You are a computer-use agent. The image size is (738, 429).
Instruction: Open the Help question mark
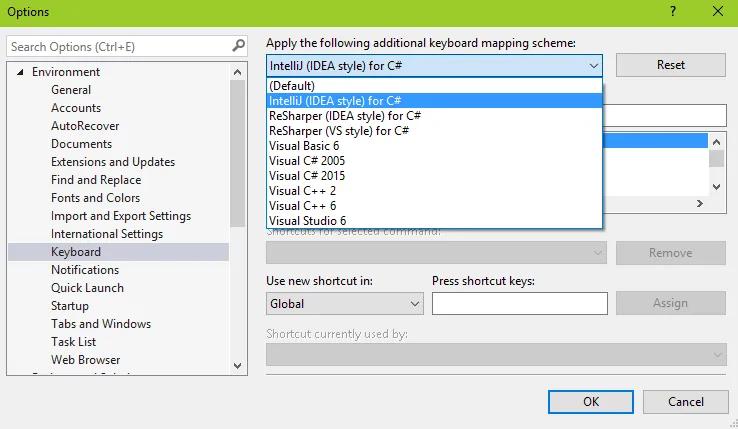click(673, 11)
